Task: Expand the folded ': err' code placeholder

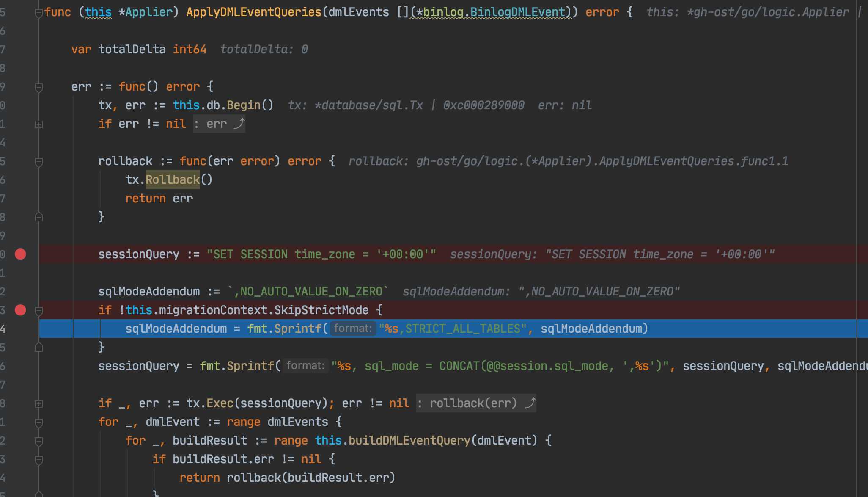Action: click(x=219, y=124)
